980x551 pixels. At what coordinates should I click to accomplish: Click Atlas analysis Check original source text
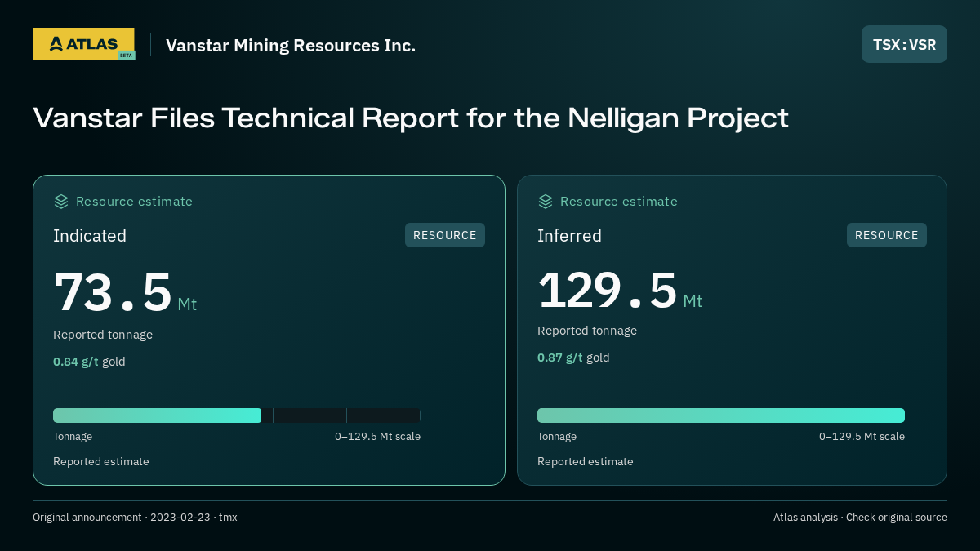[x=860, y=517]
